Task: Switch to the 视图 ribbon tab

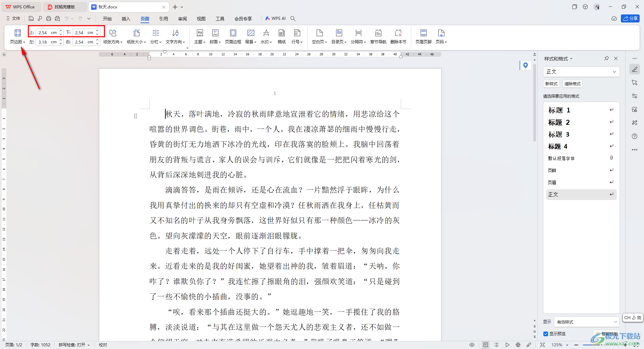Action: pyautogui.click(x=201, y=19)
